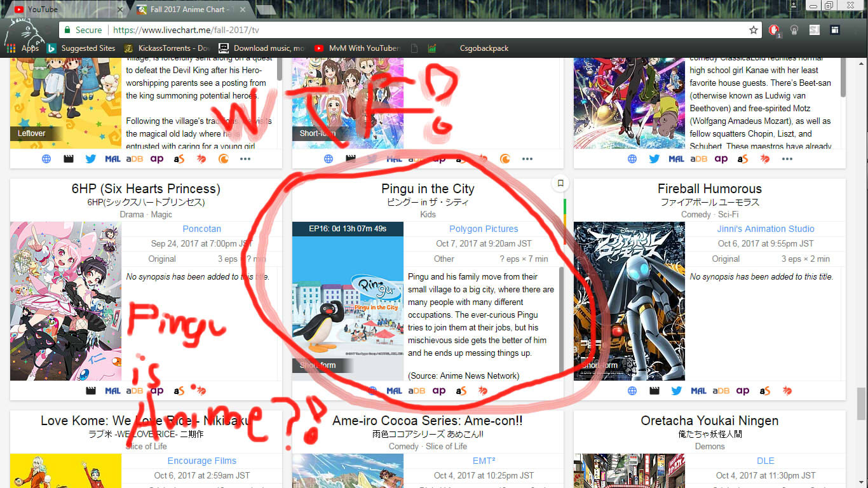Open the 'aS' icon under Pingu in the City

461,391
